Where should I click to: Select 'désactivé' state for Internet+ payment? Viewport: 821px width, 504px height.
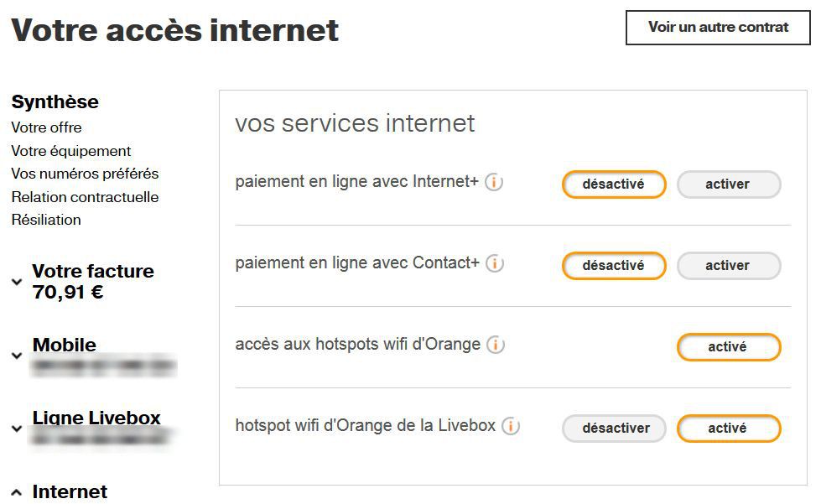[614, 184]
